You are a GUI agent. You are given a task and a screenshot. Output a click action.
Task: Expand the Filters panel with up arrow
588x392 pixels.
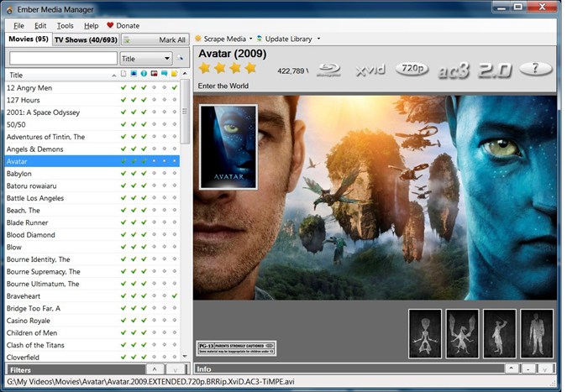pyautogui.click(x=155, y=369)
